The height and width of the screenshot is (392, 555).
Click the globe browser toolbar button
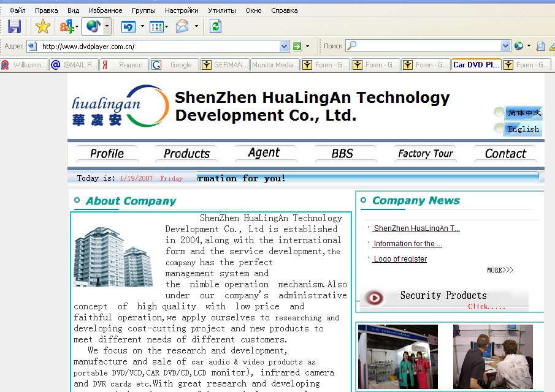[x=93, y=26]
